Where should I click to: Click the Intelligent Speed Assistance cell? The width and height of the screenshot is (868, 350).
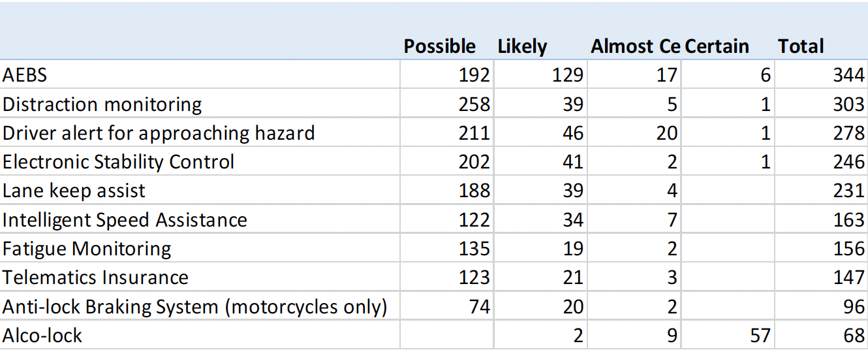click(x=125, y=220)
